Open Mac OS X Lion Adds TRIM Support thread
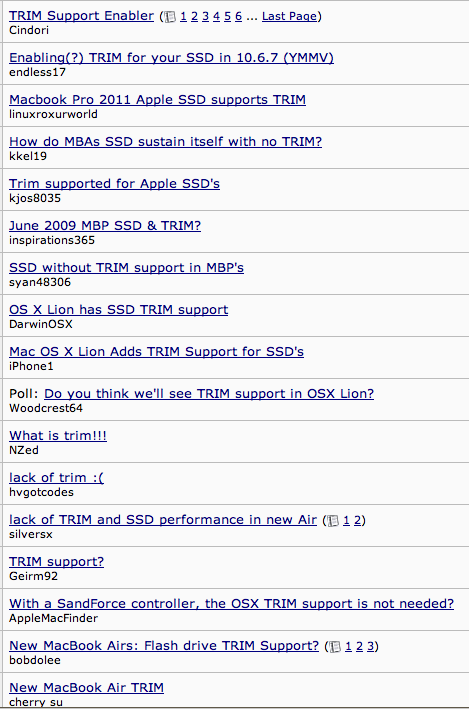The image size is (469, 709). [156, 352]
